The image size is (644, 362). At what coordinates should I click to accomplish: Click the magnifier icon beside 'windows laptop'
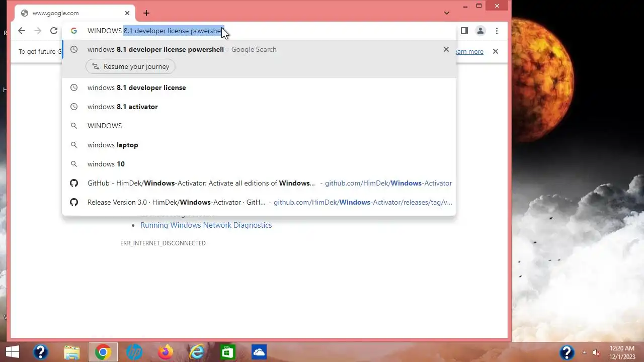click(74, 145)
